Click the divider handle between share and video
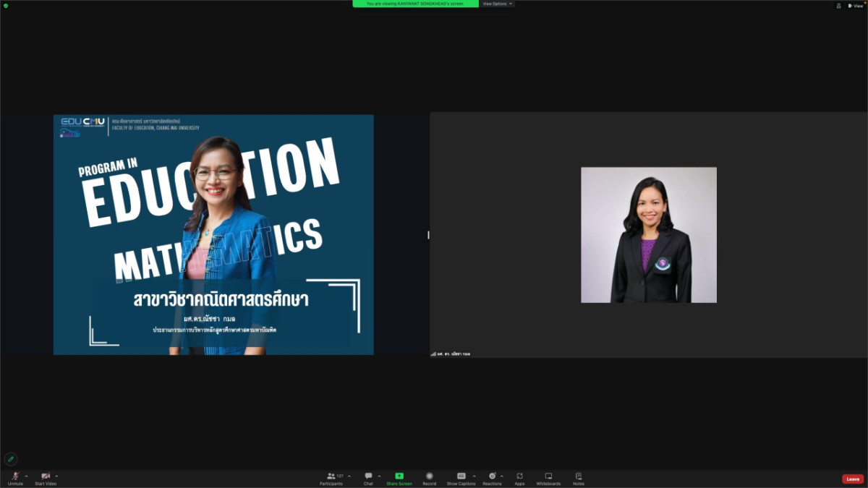This screenshot has height=488, width=868. [428, 235]
